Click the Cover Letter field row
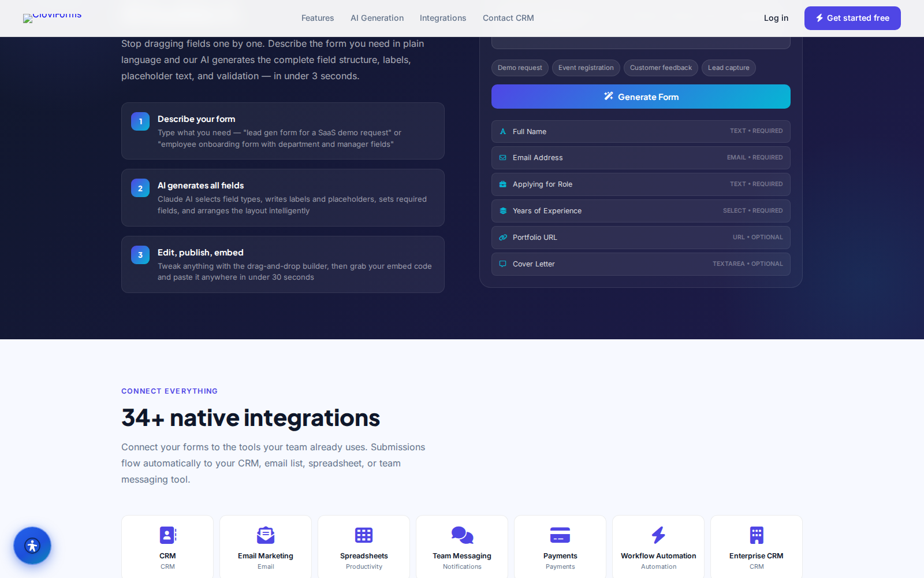This screenshot has height=578, width=924. 641,264
